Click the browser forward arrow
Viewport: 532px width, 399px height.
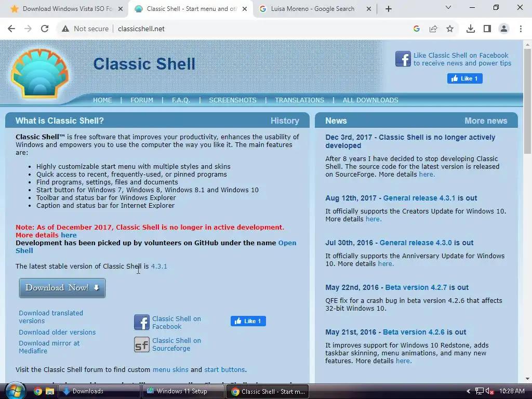tap(28, 29)
